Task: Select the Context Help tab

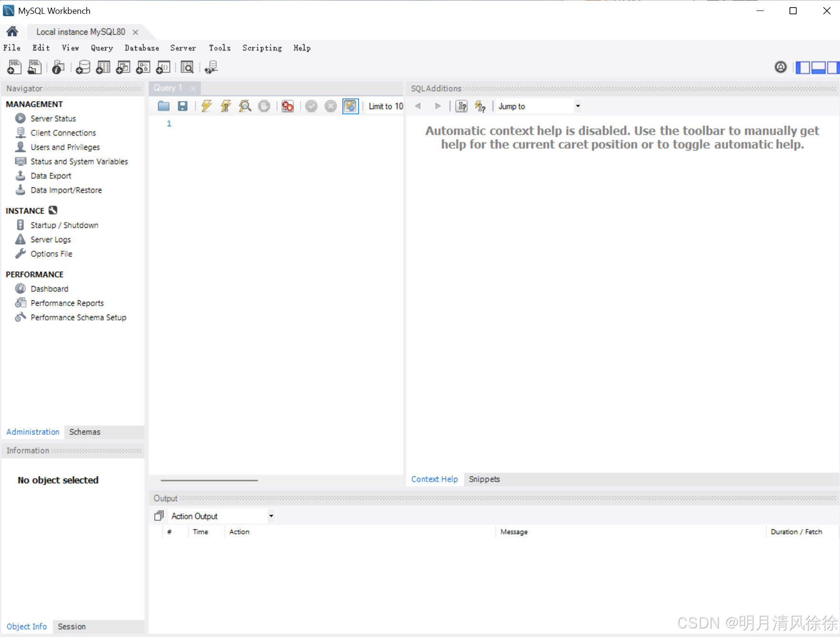Action: coord(435,479)
